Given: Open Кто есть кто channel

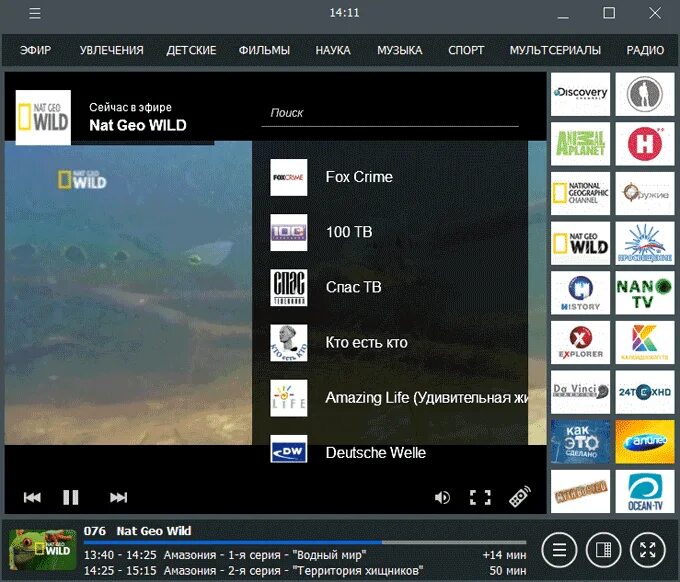Looking at the screenshot, I should pos(390,343).
